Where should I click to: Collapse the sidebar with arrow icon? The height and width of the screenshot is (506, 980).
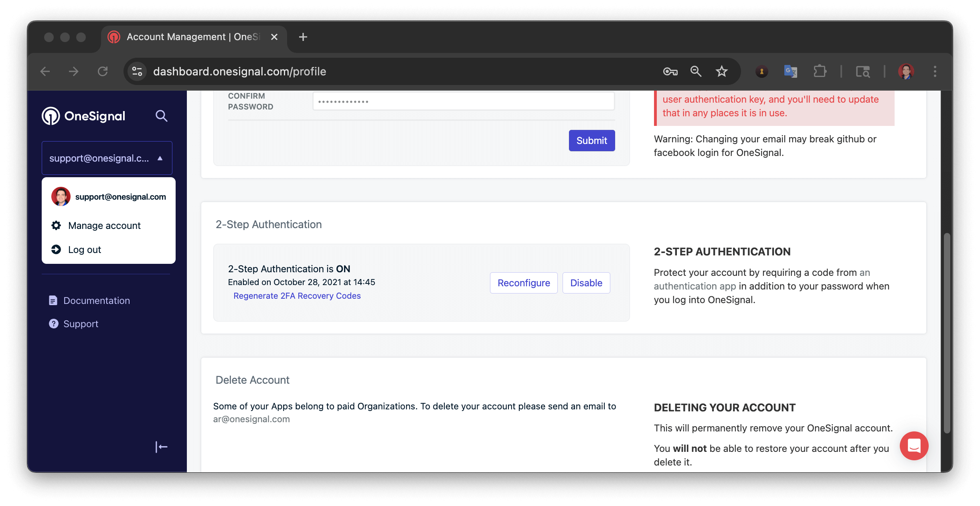pos(161,447)
